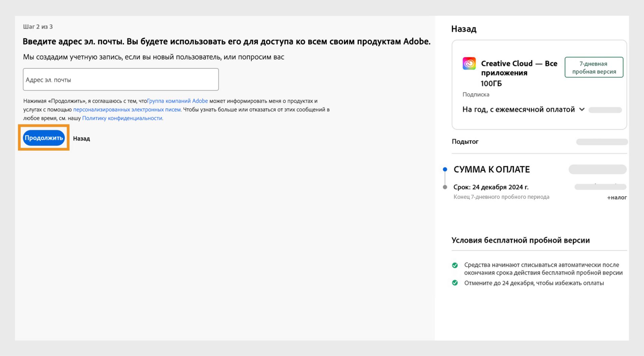
Task: Click 'Конец 7-дневного пробного периода' text
Action: pos(501,197)
